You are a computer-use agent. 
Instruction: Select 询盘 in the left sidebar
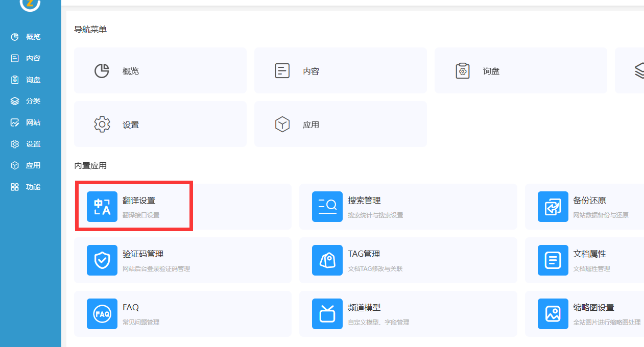(33, 80)
